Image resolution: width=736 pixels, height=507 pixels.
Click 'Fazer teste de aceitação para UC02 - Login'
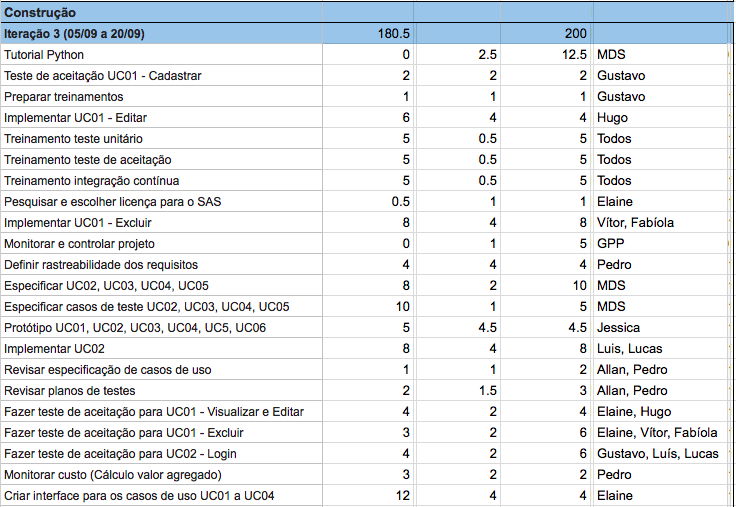[161, 453]
